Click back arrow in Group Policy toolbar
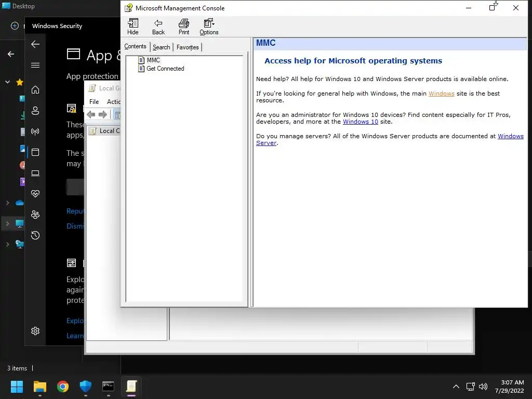The width and height of the screenshot is (532, 399). (91, 115)
